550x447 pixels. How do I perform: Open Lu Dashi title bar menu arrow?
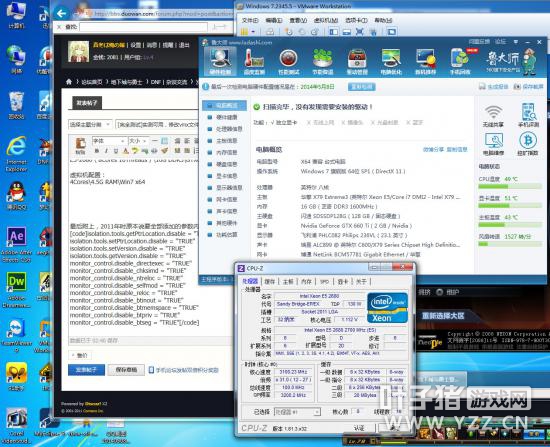coord(516,42)
